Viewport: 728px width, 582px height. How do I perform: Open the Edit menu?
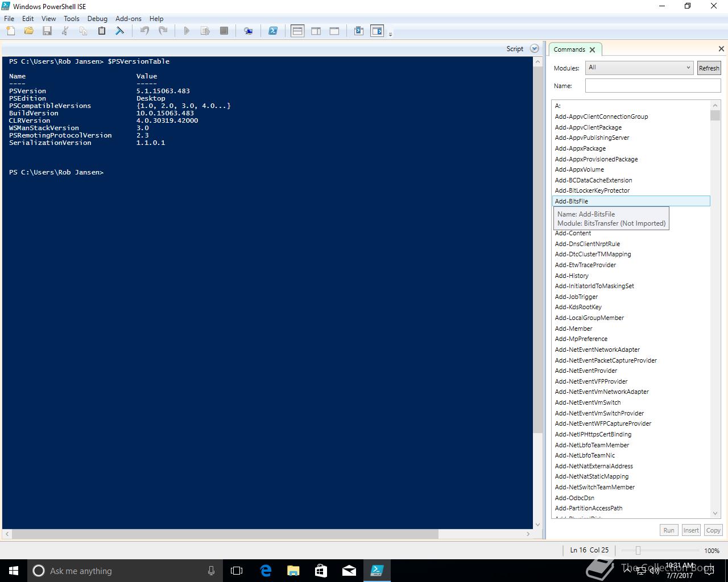point(28,18)
